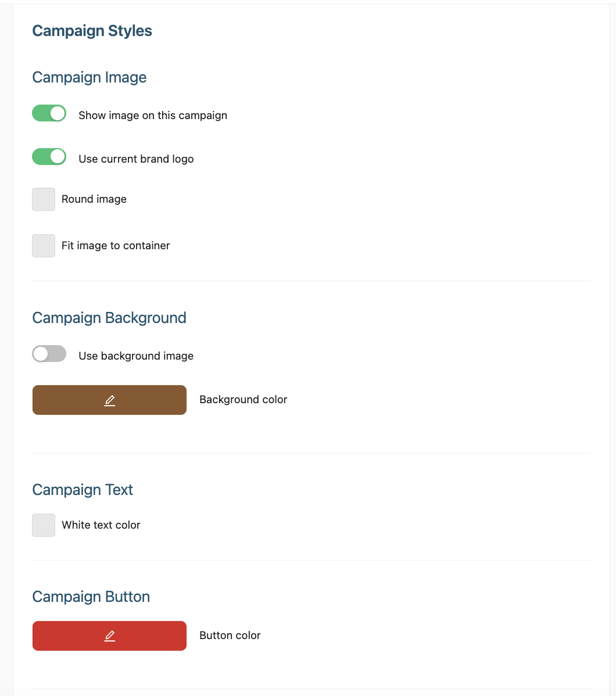Click the "Button color" label text
Image resolution: width=616 pixels, height=696 pixels.
click(230, 636)
